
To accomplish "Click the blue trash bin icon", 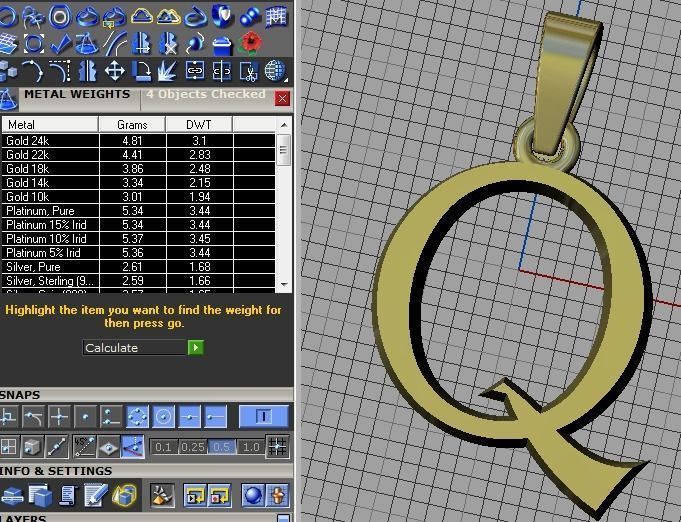I will click(x=222, y=45).
